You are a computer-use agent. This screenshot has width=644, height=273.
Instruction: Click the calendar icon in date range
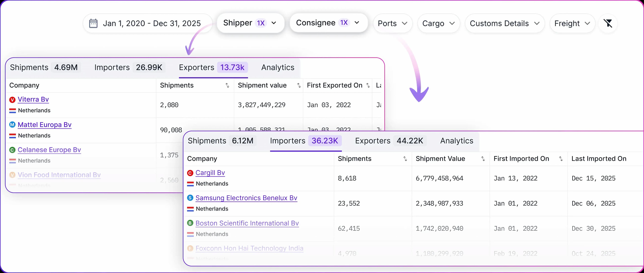[x=93, y=23]
